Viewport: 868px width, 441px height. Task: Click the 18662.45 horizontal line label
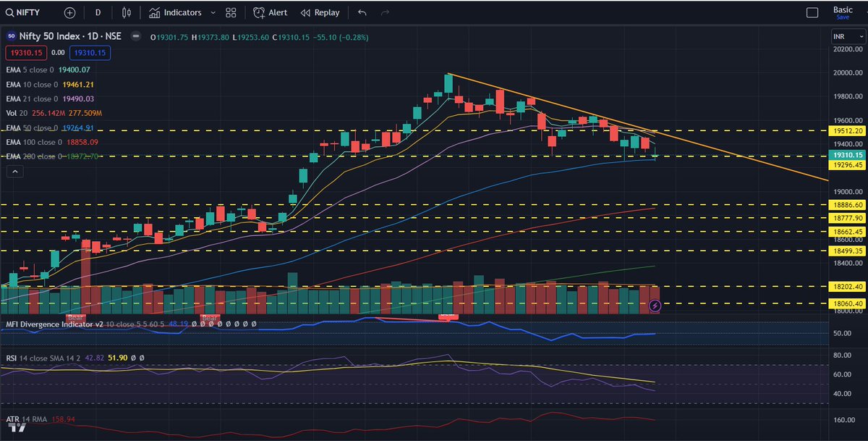[848, 232]
